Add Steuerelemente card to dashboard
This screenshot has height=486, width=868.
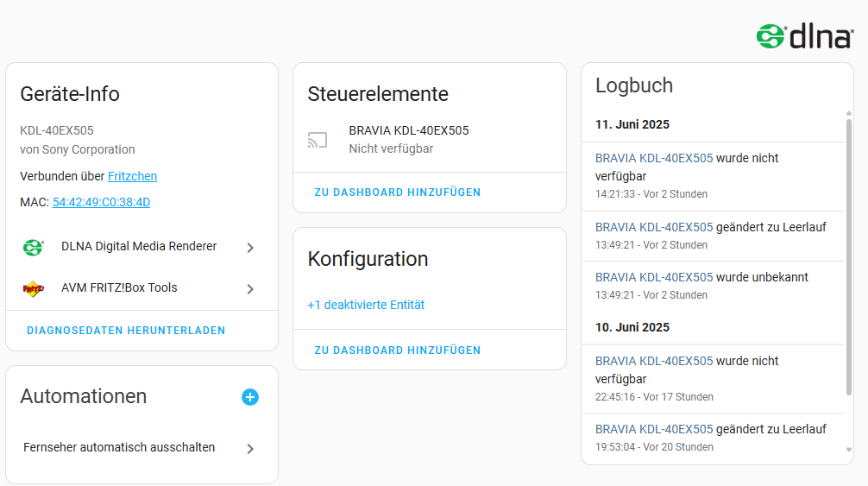coord(398,193)
